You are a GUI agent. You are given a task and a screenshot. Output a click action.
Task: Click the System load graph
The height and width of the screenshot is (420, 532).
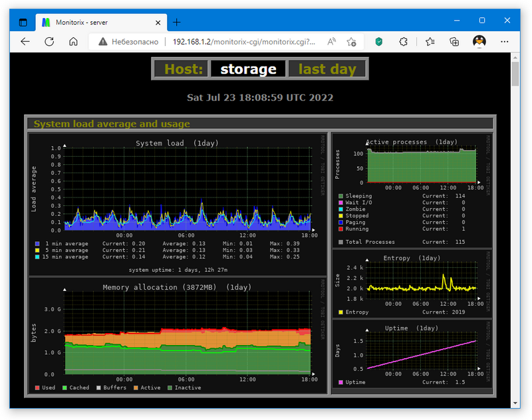pos(178,205)
